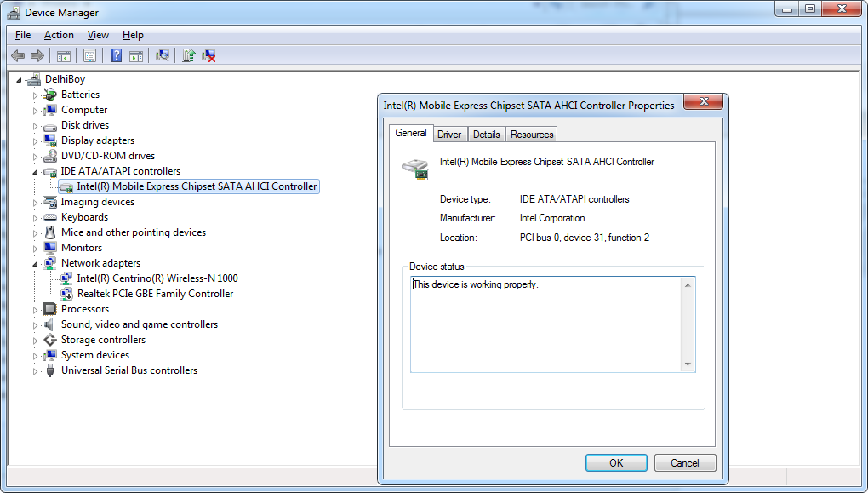The width and height of the screenshot is (868, 493).
Task: Click the Processors chip icon
Action: point(50,309)
